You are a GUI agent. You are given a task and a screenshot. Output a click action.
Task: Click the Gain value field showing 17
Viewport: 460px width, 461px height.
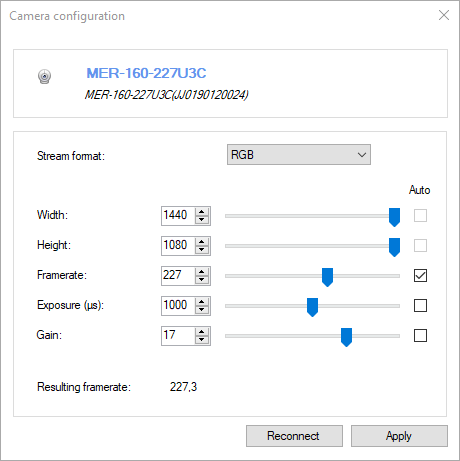point(178,336)
